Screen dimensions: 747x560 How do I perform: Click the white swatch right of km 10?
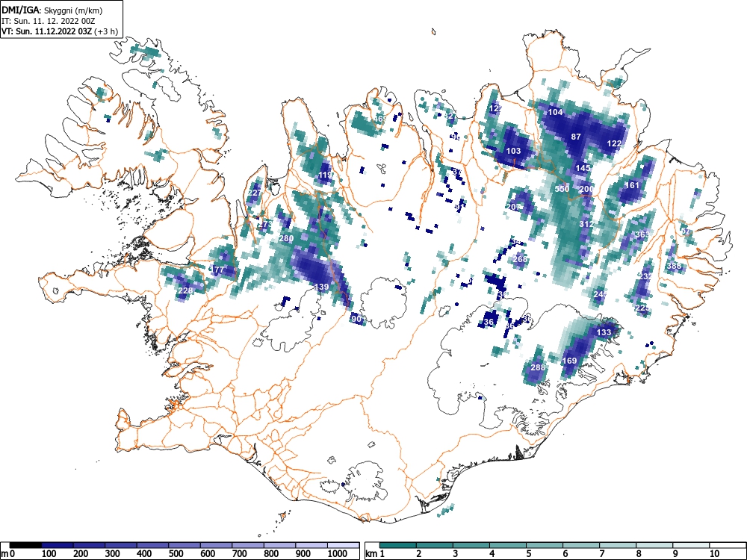[x=727, y=545]
